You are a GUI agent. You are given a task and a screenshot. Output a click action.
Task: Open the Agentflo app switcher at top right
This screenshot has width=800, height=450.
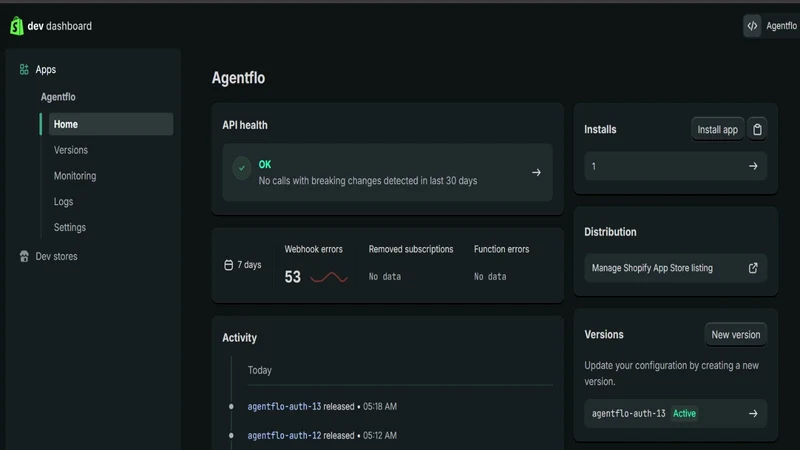pyautogui.click(x=771, y=26)
